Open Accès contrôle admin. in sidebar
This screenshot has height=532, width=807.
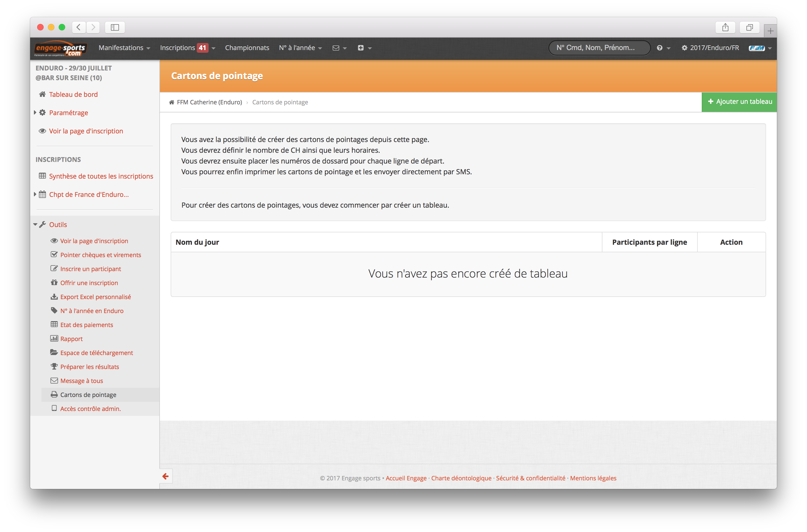click(90, 409)
